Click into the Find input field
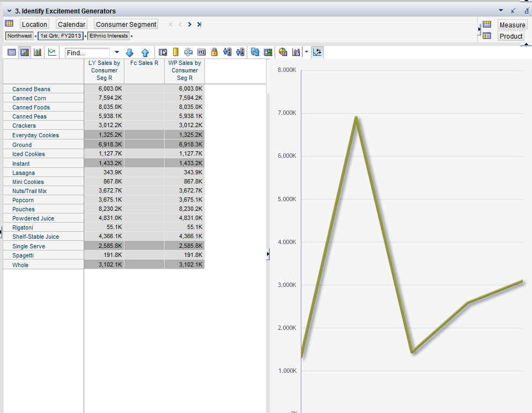Screen dimensions: 532x413 pyautogui.click(x=87, y=53)
